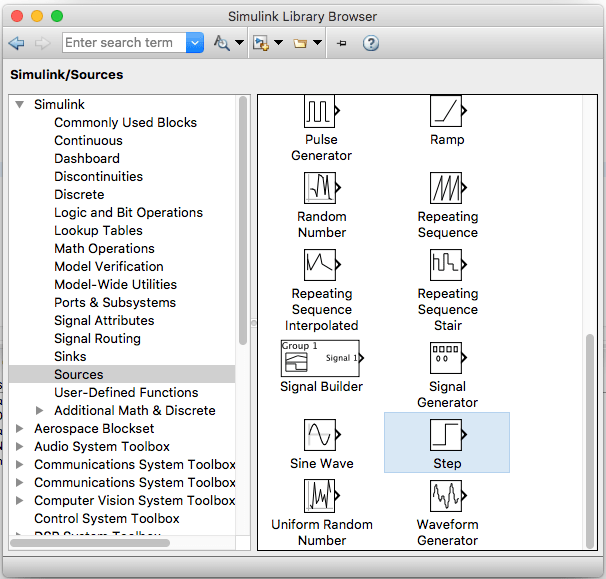Screen dimensions: 606x579
Task: Open help with the question mark icon
Action: (x=371, y=43)
